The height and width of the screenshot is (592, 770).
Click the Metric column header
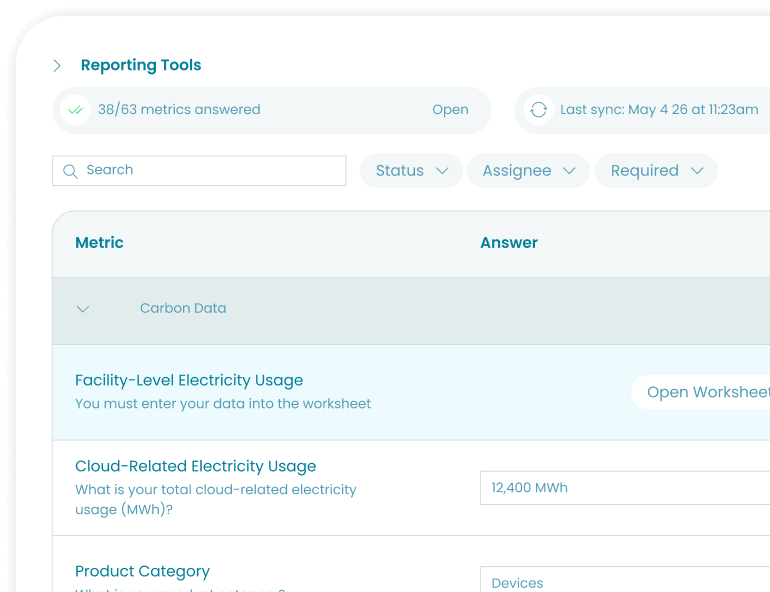[99, 242]
